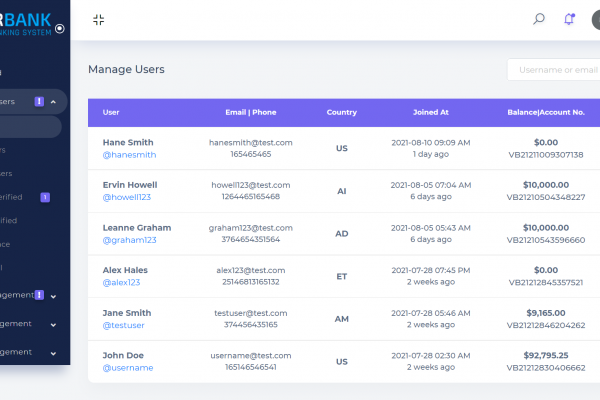This screenshot has height=400, width=600.
Task: Click the email howell123@test.com
Action: click(251, 185)
